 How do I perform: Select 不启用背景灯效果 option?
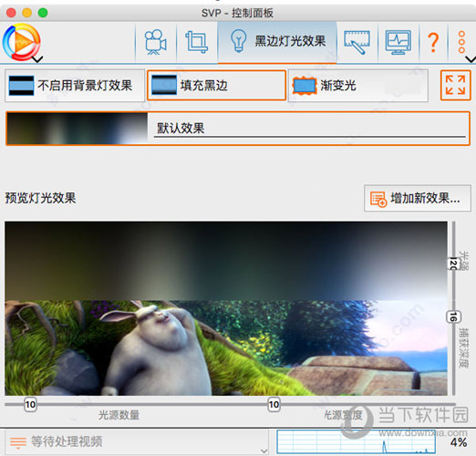(x=75, y=86)
